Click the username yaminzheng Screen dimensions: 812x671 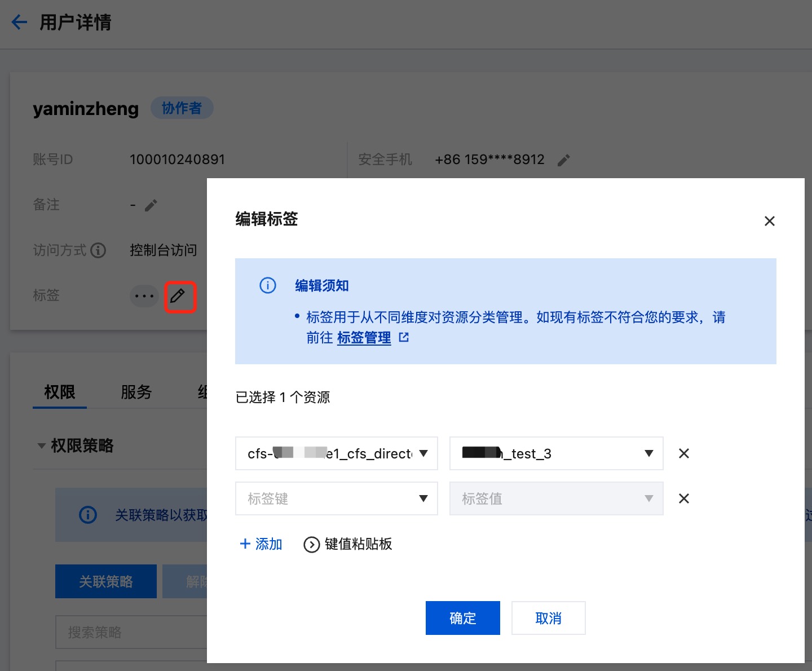pos(86,108)
